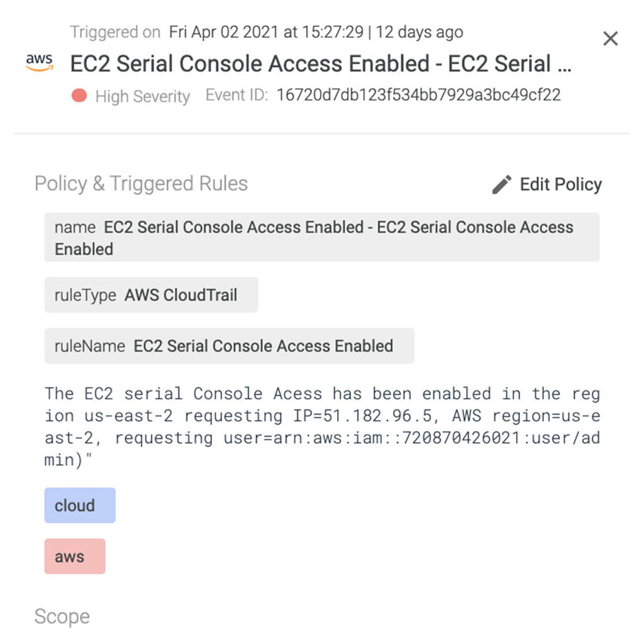Click the pencil Edit Policy icon

click(501, 184)
